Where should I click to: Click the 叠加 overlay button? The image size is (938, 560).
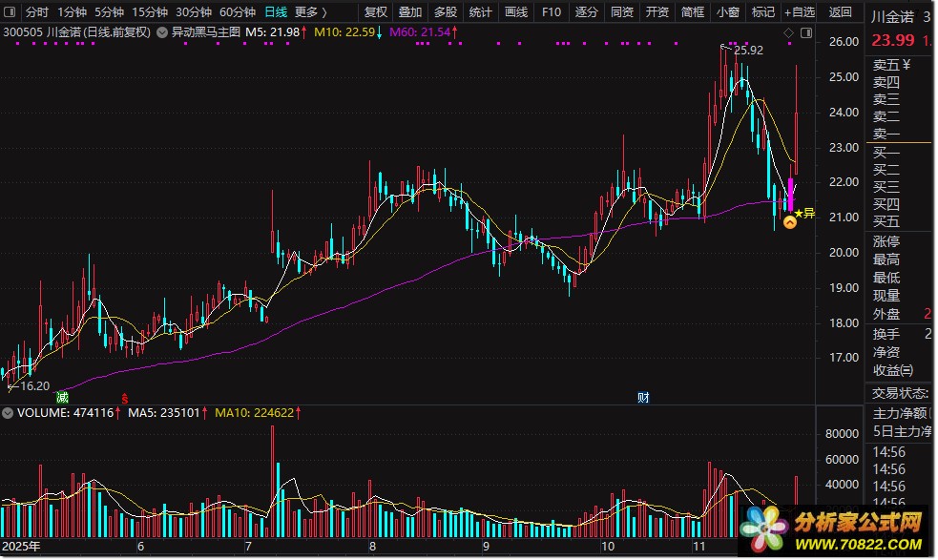tap(410, 12)
